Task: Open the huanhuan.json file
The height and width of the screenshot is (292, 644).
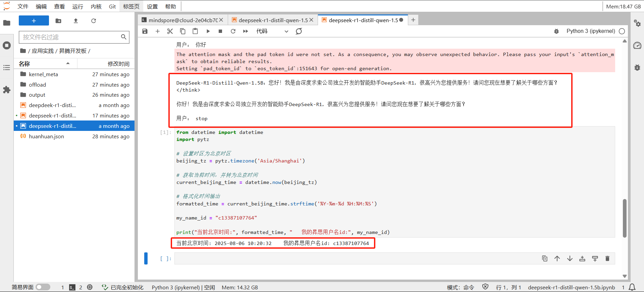Action: 46,136
